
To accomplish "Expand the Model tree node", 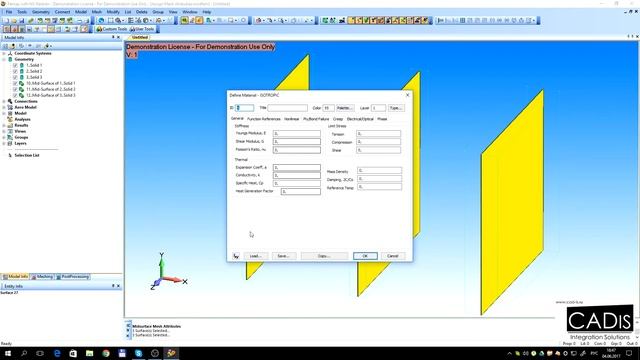I will click(x=4, y=113).
